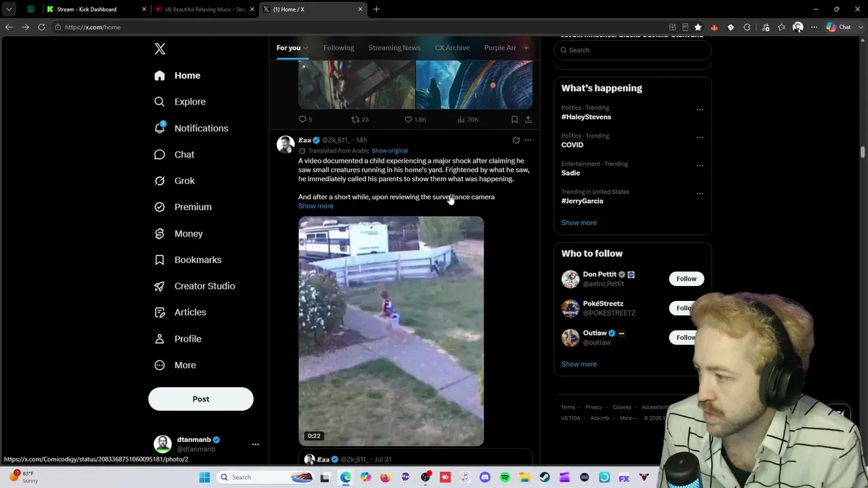Open the more options on Ezz's post
Image resolution: width=868 pixels, height=488 pixels.
pyautogui.click(x=528, y=140)
